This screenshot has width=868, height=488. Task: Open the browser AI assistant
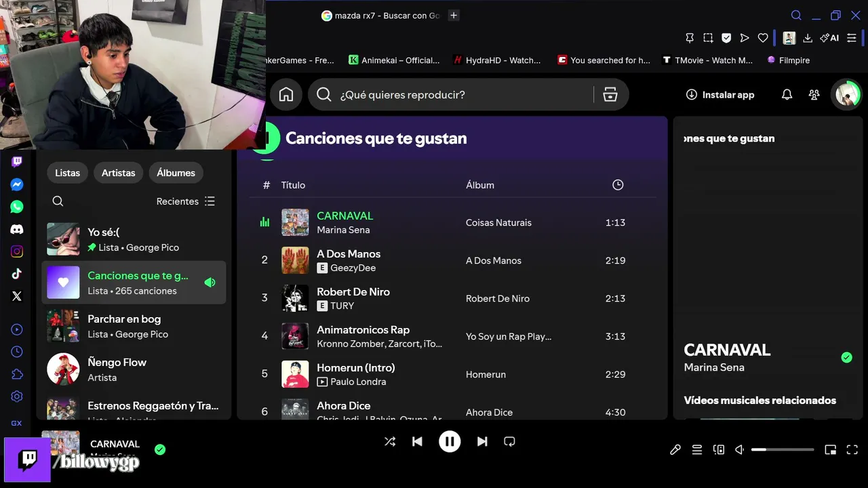click(x=829, y=38)
